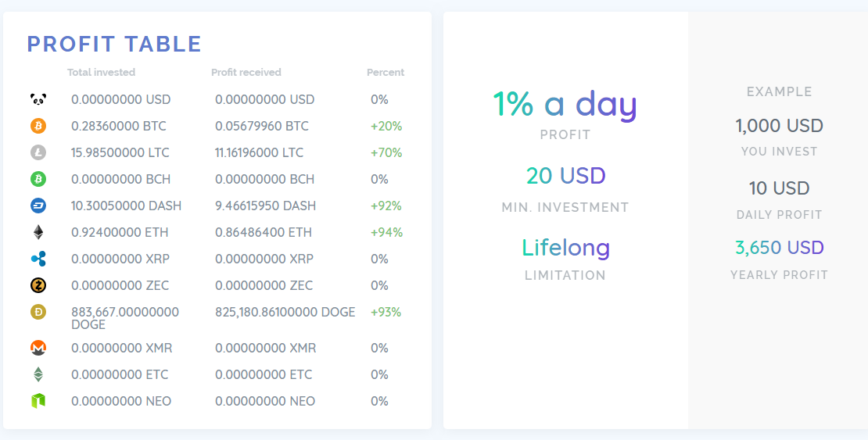Click the green Bitcoin Cash BCH icon
Image resolution: width=868 pixels, height=440 pixels.
coord(38,179)
